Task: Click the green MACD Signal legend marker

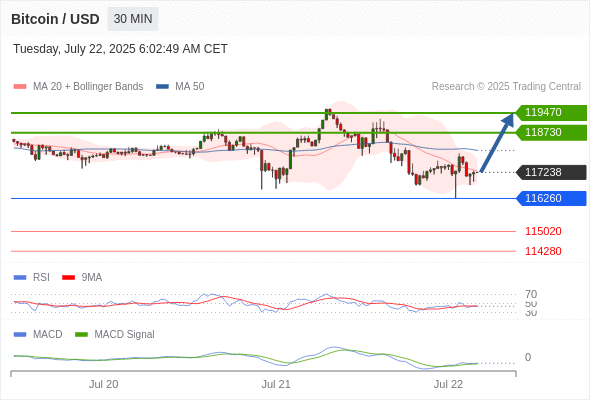Action: tap(81, 335)
